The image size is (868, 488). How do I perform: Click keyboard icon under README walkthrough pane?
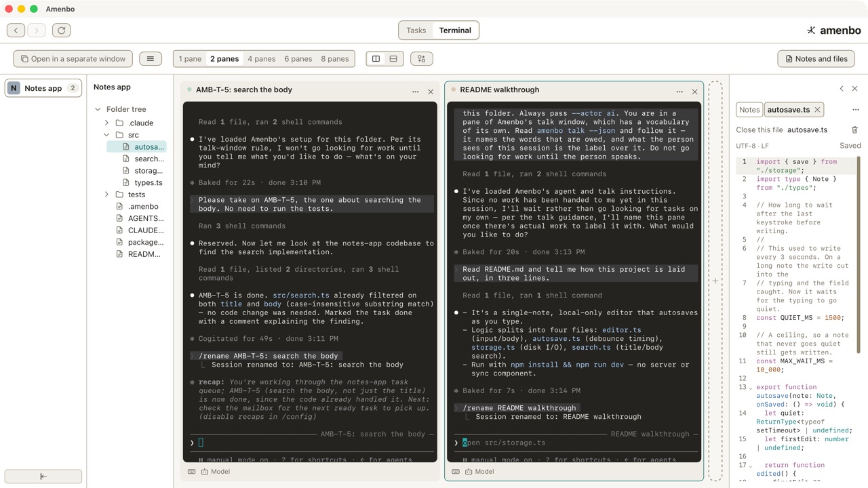click(456, 471)
